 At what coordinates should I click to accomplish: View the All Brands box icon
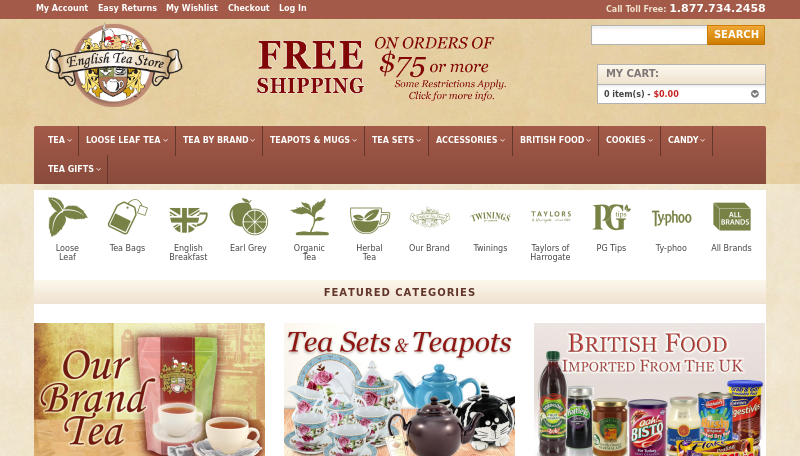pyautogui.click(x=732, y=217)
